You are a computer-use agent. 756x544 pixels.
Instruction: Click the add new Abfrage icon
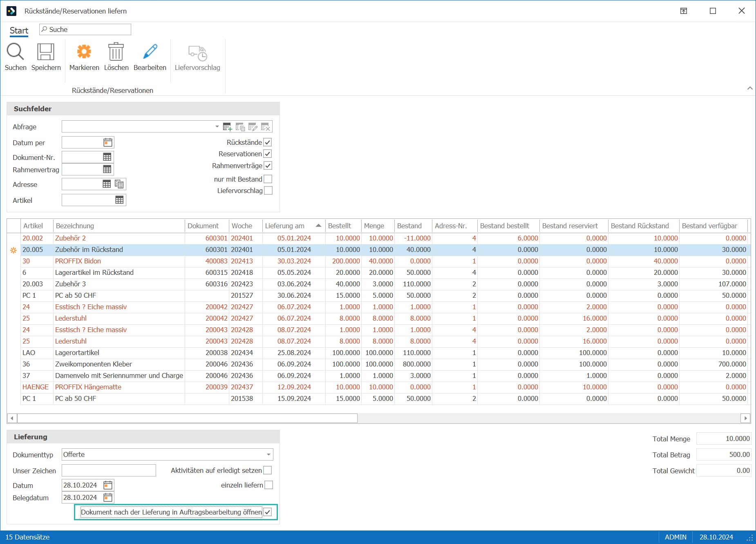[x=228, y=127]
